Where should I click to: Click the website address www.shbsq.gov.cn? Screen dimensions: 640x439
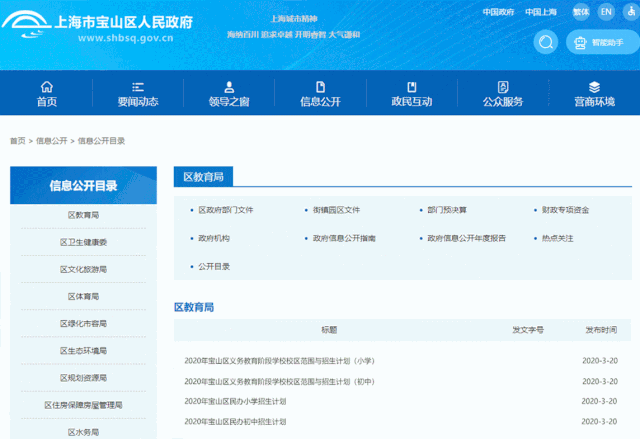[126, 38]
